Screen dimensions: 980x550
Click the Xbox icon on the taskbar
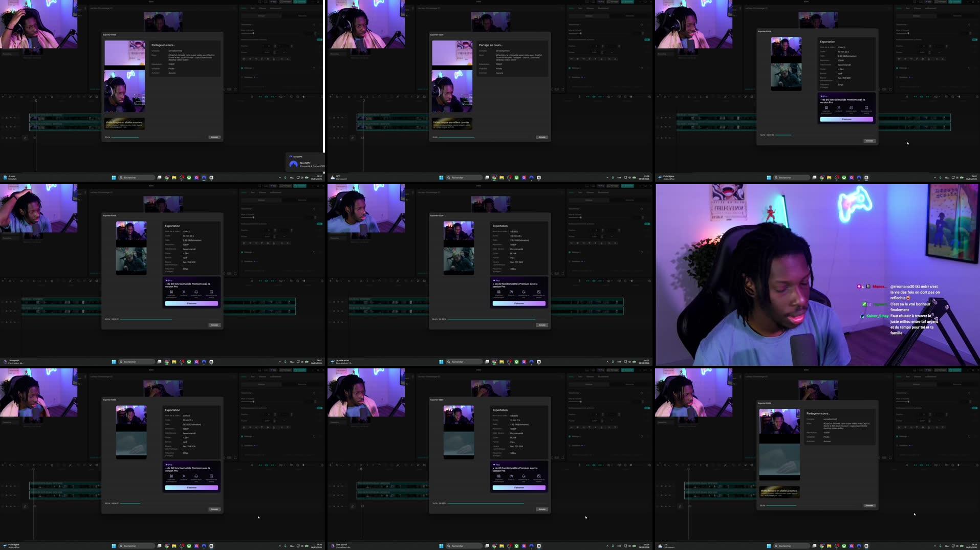(x=189, y=178)
